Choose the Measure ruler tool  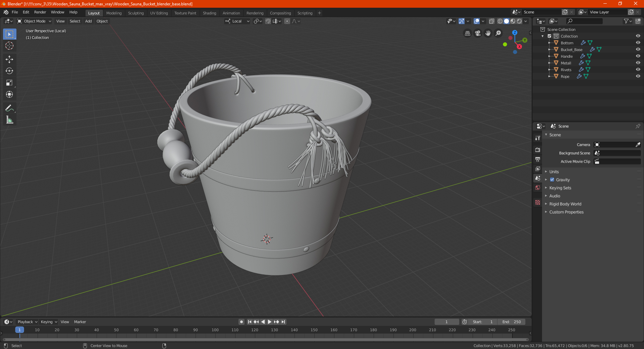tap(9, 120)
